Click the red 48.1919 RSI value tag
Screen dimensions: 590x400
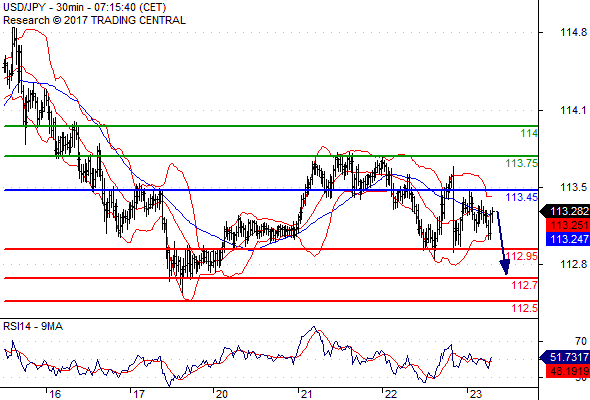568,371
